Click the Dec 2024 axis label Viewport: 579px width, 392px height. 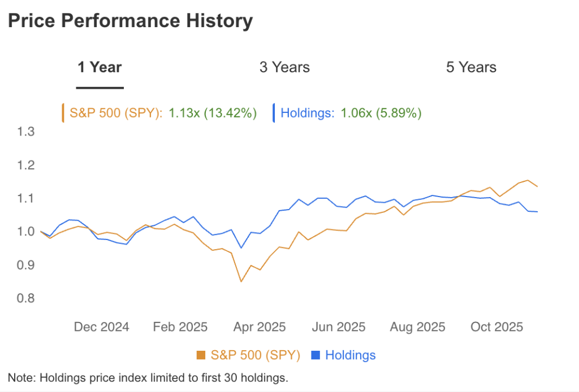point(101,327)
